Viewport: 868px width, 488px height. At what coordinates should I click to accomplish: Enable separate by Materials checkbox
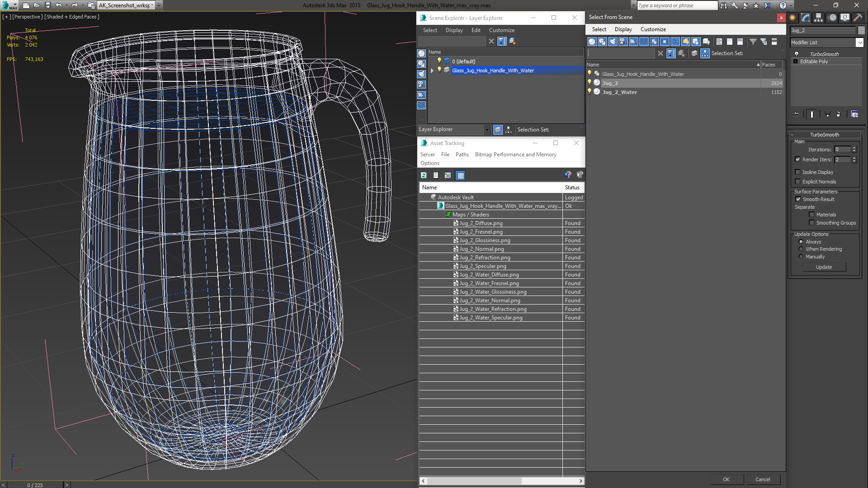point(811,215)
